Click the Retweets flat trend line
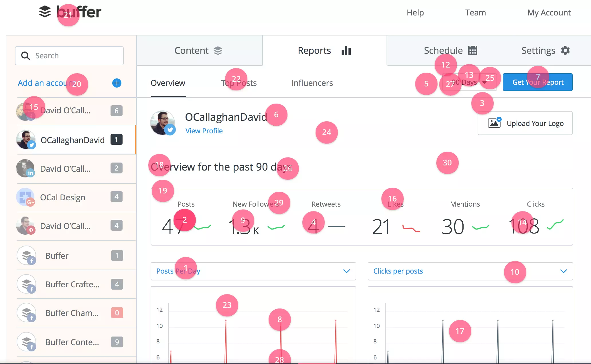 336,227
